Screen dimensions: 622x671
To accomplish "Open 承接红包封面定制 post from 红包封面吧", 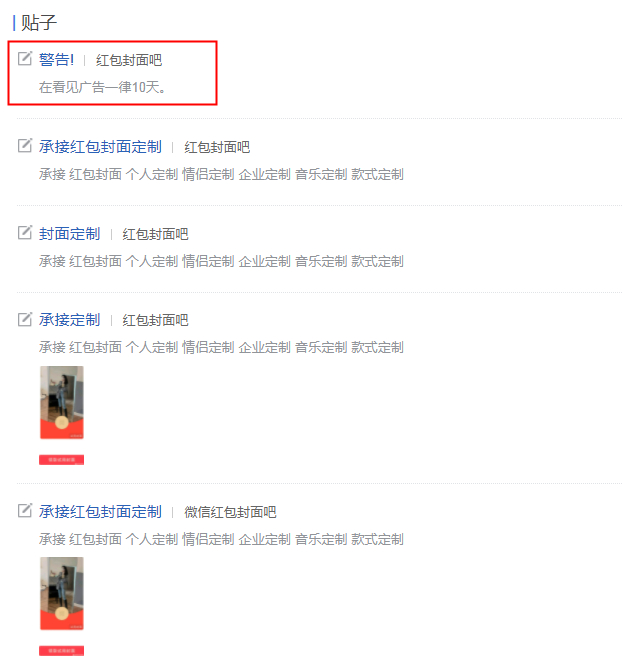I will point(100,147).
